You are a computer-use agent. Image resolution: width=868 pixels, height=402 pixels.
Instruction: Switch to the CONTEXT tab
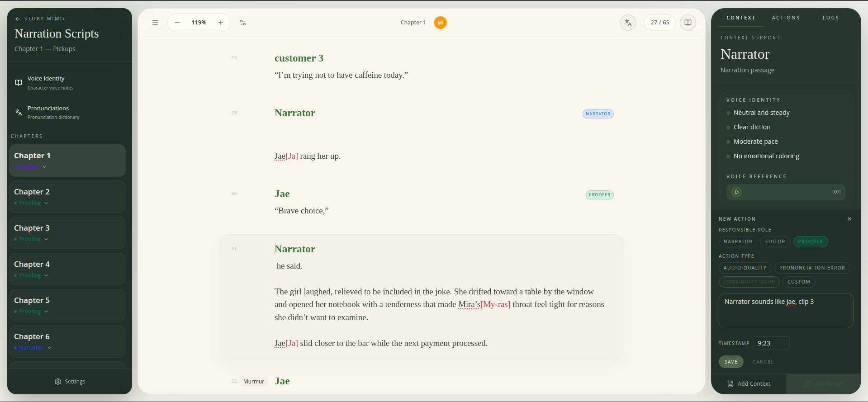tap(741, 18)
